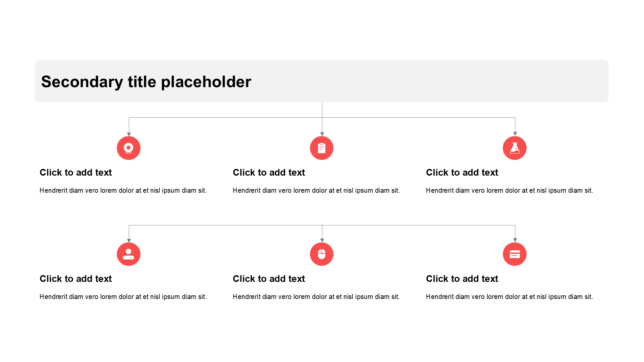Select the body text under the webcam heading
The height and width of the screenshot is (362, 644).
coord(123,190)
